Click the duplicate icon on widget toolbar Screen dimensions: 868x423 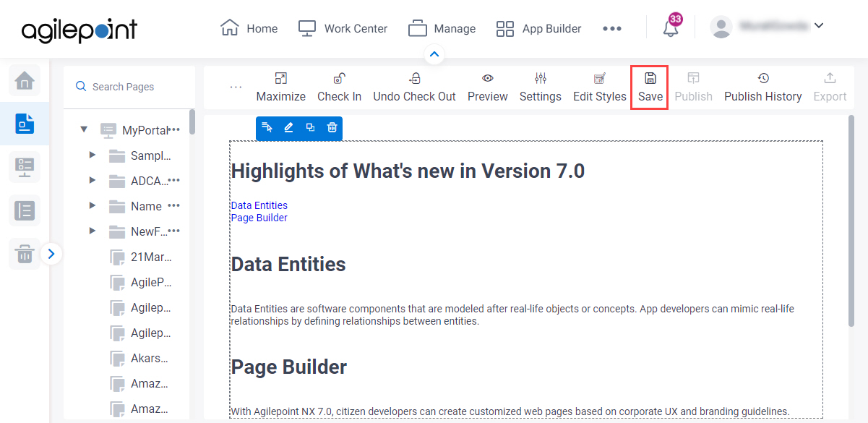point(310,128)
